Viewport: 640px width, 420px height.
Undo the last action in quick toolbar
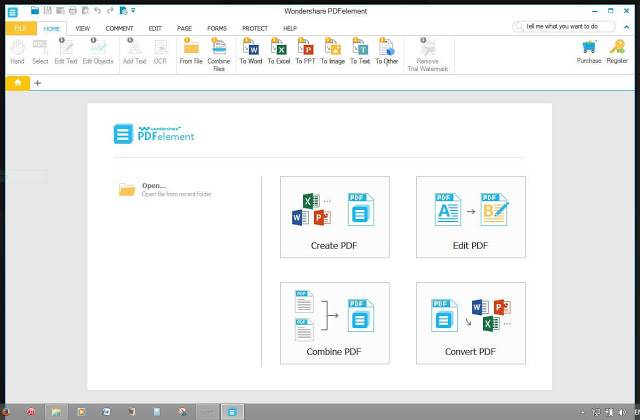click(x=98, y=11)
